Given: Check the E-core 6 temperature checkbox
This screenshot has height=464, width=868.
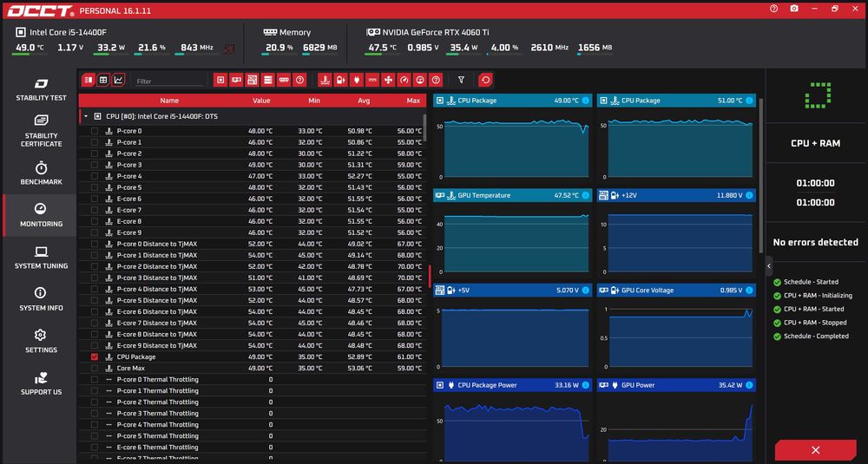Looking at the screenshot, I should (x=94, y=199).
